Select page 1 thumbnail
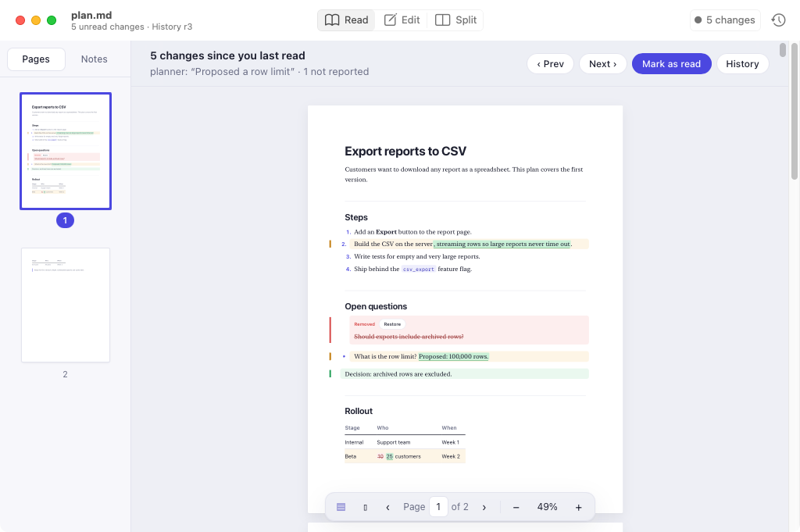Viewport: 800px width, 532px height. (x=66, y=151)
